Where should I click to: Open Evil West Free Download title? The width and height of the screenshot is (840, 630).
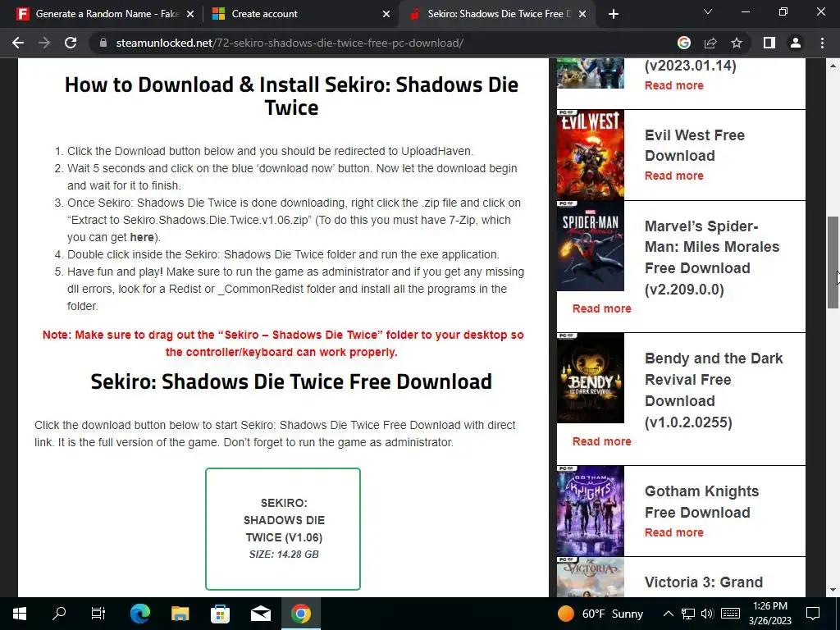(694, 145)
